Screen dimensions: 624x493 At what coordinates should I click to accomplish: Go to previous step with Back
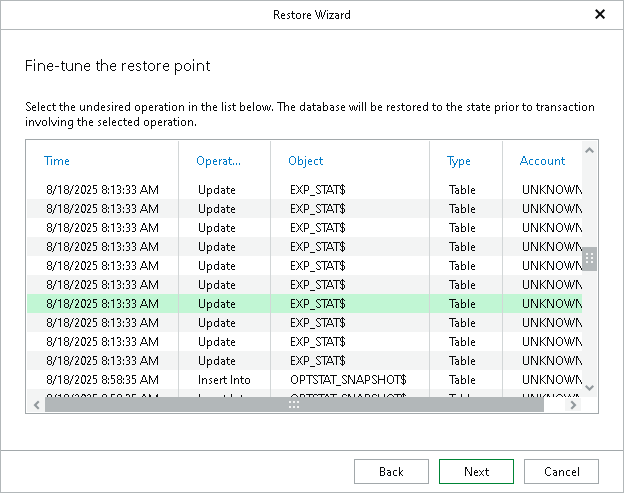click(x=391, y=472)
